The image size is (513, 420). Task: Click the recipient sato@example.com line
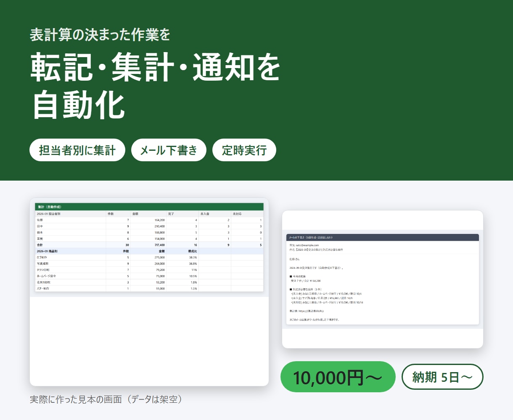(x=304, y=245)
